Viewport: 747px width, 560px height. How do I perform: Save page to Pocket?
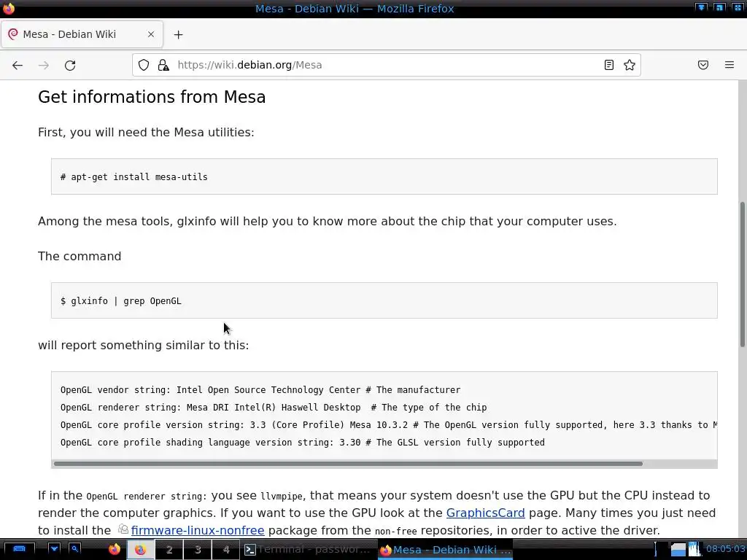coord(703,65)
